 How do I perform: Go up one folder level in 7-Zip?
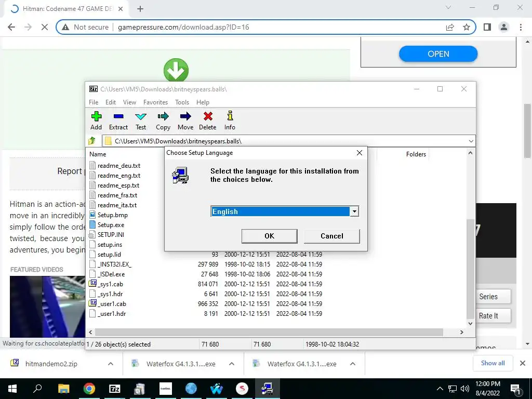click(92, 141)
